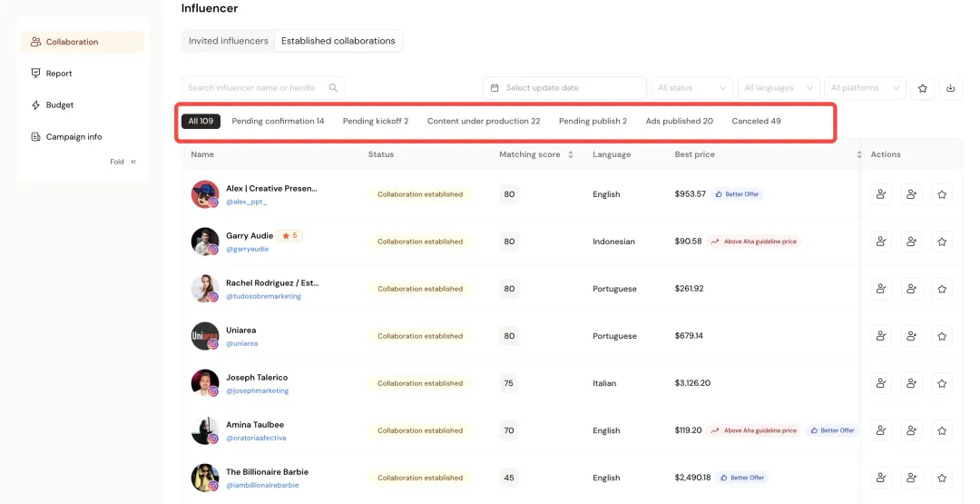Open the All status dropdown
This screenshot has height=504, width=980.
coord(692,88)
